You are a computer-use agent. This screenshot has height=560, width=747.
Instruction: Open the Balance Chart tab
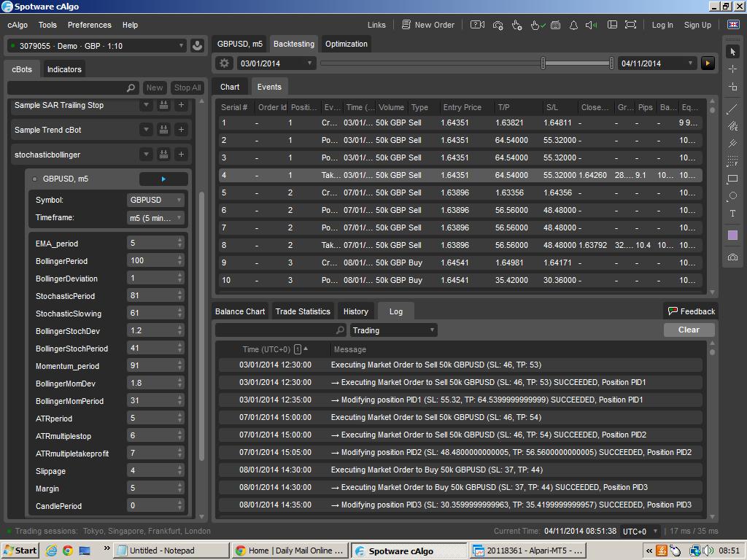239,311
